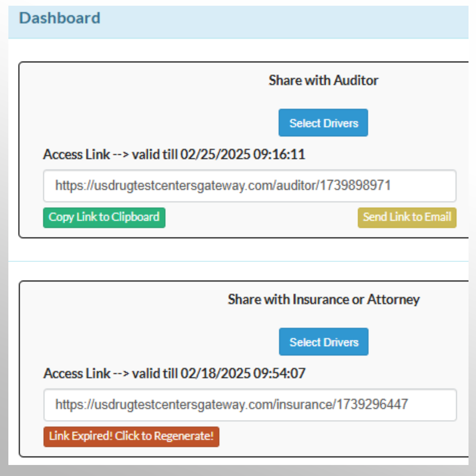
Task: Click the insurance expiry timestamp 02/18/2025 09:54:07
Action: click(x=243, y=374)
